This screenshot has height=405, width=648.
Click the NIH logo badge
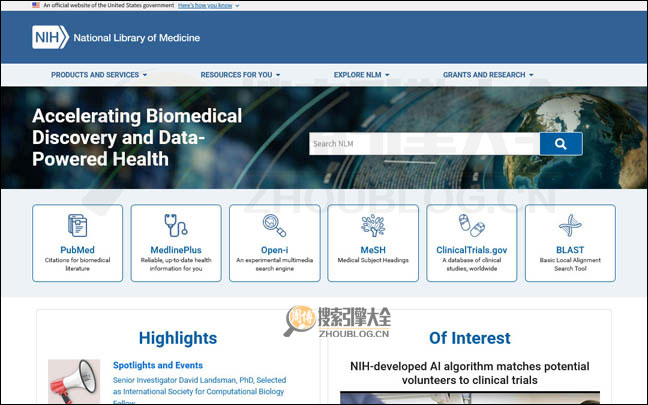pos(50,37)
